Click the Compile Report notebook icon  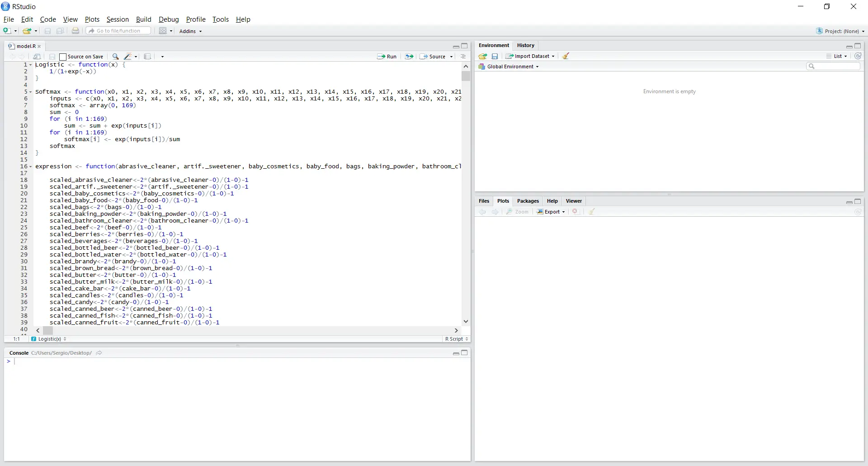147,57
